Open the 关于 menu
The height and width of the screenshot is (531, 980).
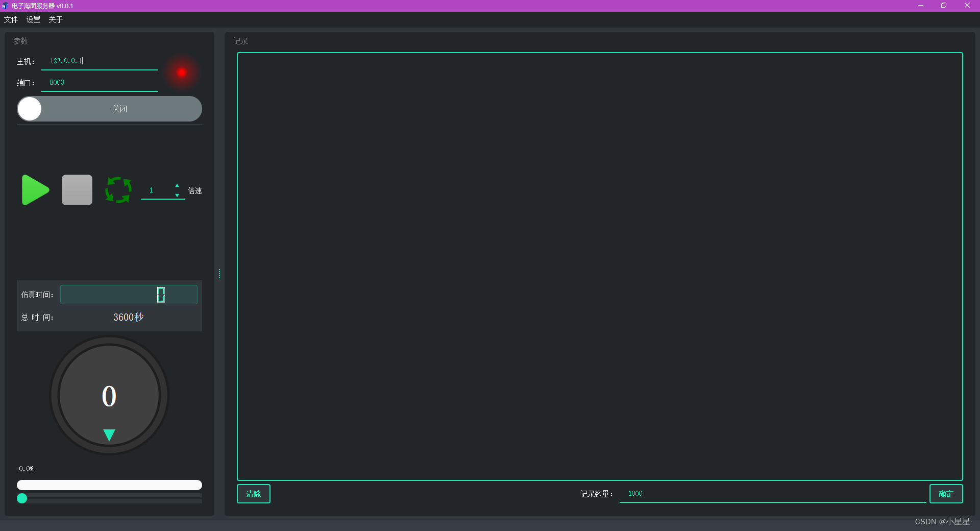pyautogui.click(x=56, y=19)
